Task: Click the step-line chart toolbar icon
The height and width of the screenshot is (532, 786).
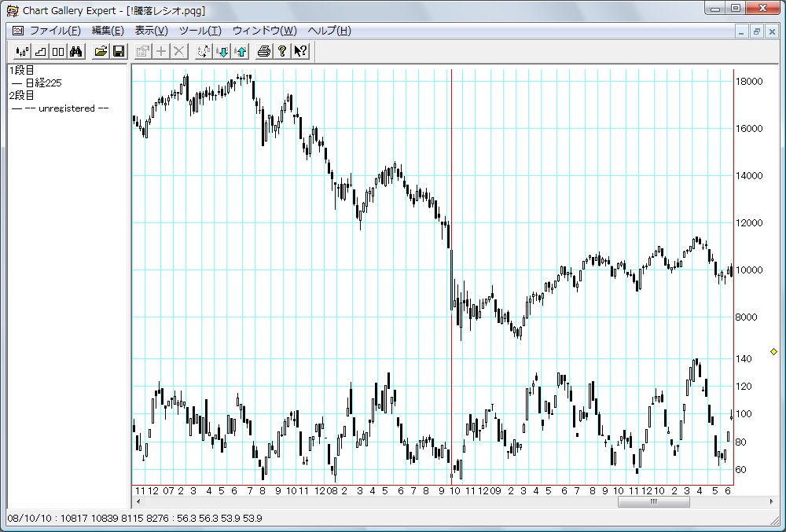Action: tap(40, 52)
